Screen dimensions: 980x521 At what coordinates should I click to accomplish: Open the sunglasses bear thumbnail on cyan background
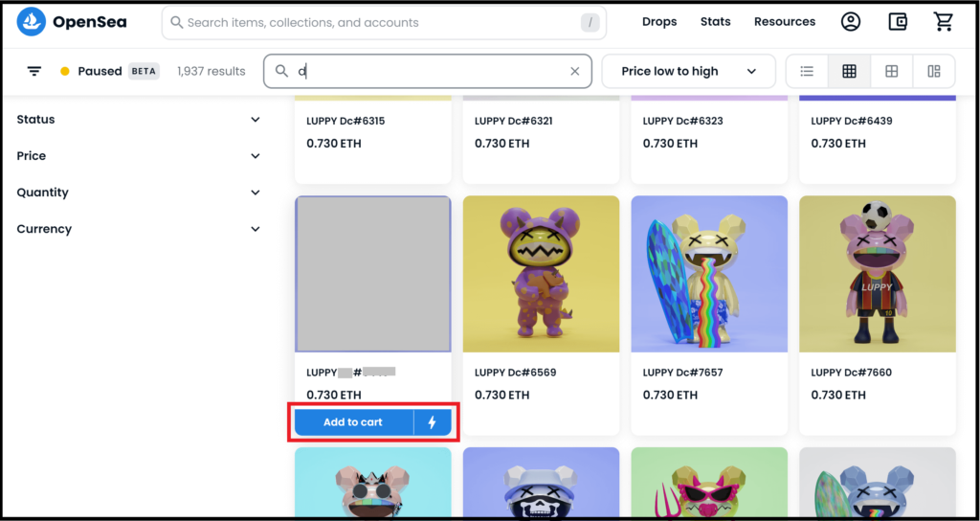pos(373,482)
